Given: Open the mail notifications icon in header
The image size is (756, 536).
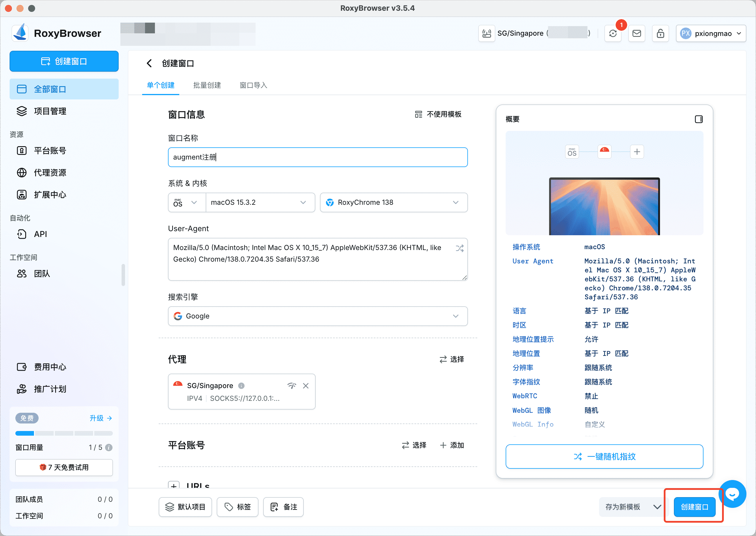Looking at the screenshot, I should [x=636, y=33].
